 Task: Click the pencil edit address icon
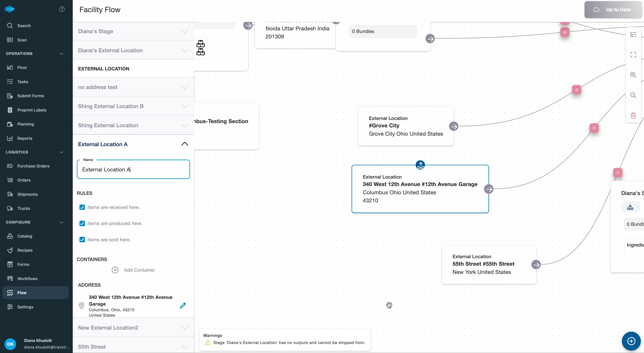click(183, 305)
